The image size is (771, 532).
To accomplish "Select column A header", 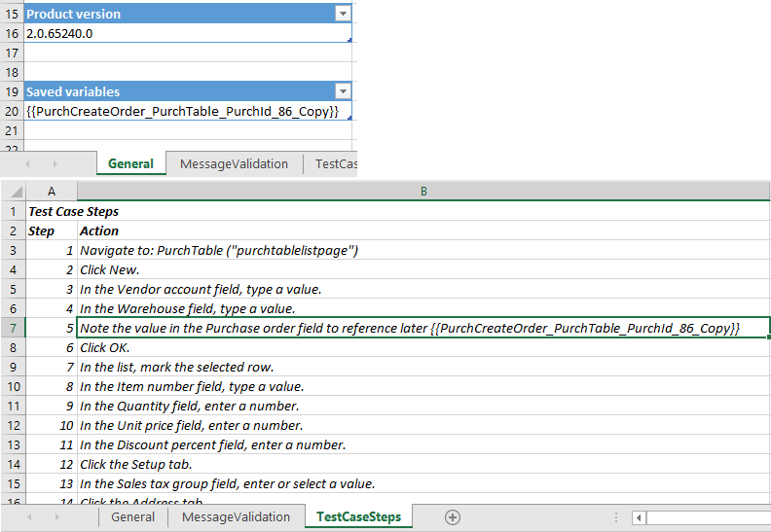I will point(51,192).
